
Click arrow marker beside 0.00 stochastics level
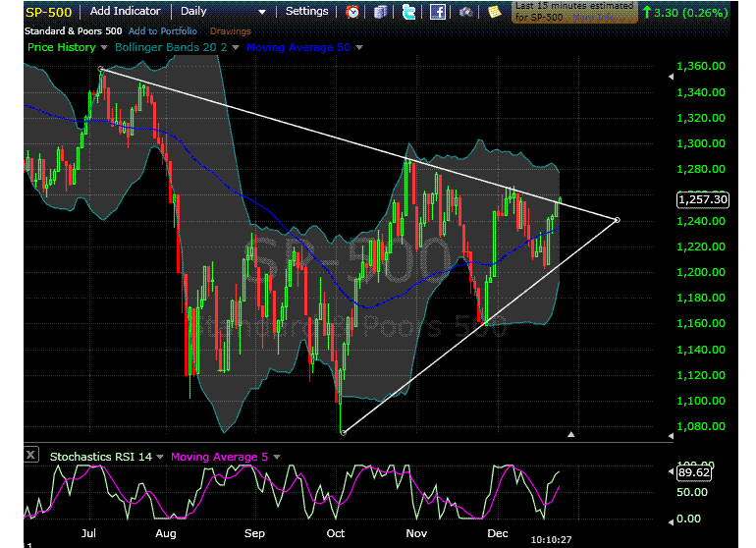click(x=671, y=522)
